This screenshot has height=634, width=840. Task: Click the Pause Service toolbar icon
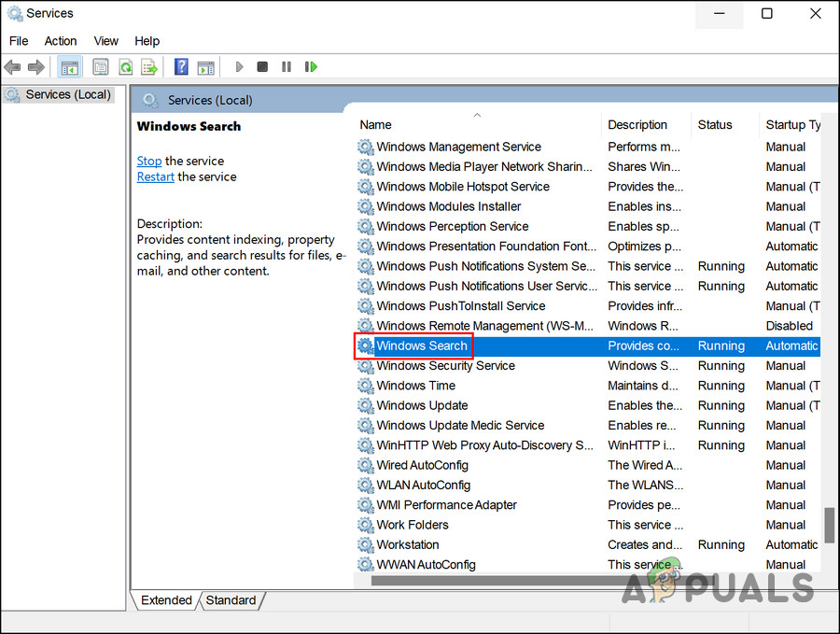coord(287,67)
